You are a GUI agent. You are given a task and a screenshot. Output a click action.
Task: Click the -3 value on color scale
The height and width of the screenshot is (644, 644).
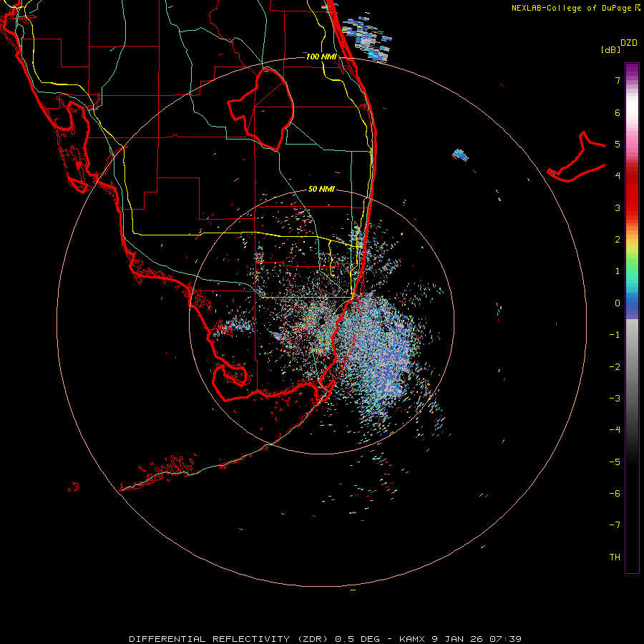[615, 399]
